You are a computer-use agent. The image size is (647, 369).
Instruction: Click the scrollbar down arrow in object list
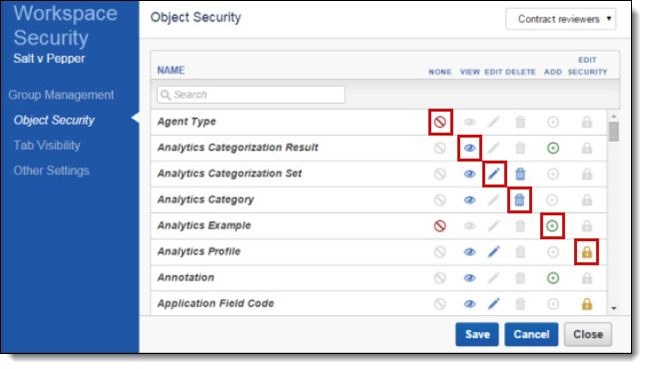click(x=614, y=308)
